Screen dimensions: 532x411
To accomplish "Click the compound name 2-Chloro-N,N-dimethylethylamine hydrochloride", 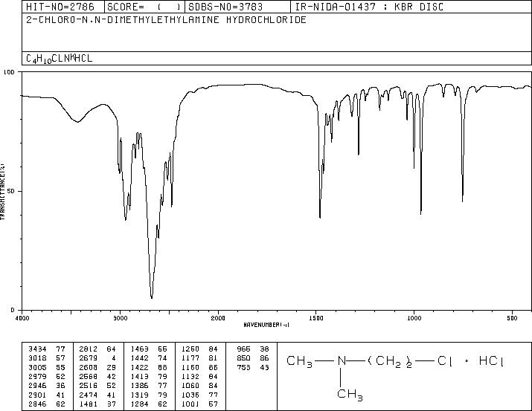I will click(166, 19).
